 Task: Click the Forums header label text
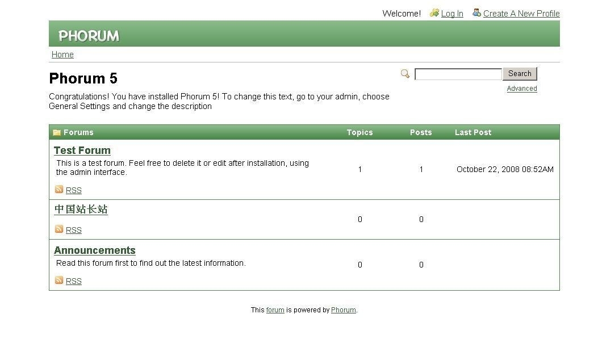(x=78, y=132)
